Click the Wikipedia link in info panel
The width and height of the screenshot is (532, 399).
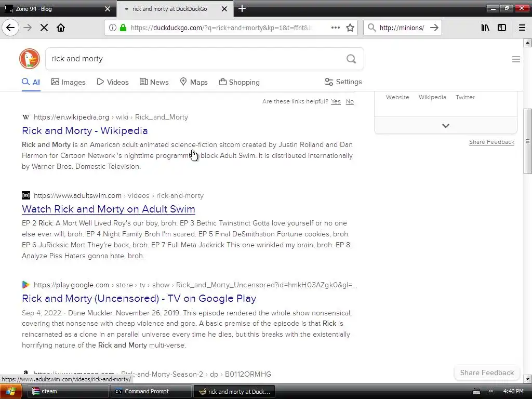tap(432, 97)
